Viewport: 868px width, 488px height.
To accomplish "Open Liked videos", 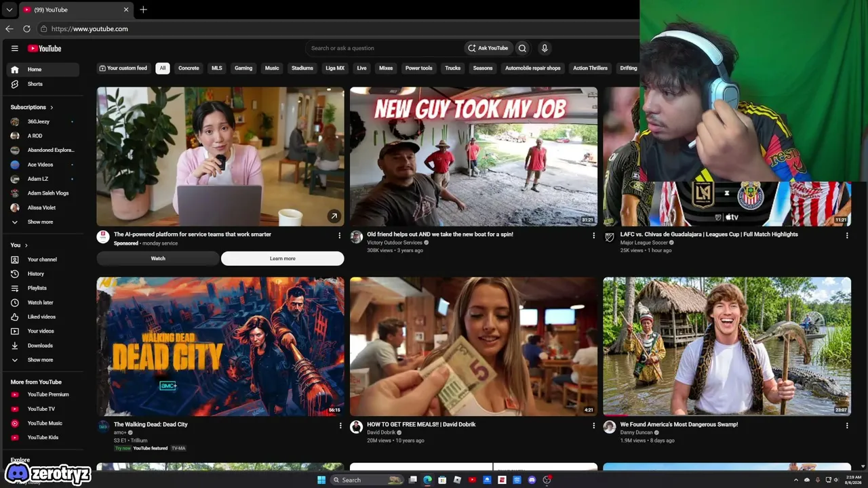I will 43,317.
